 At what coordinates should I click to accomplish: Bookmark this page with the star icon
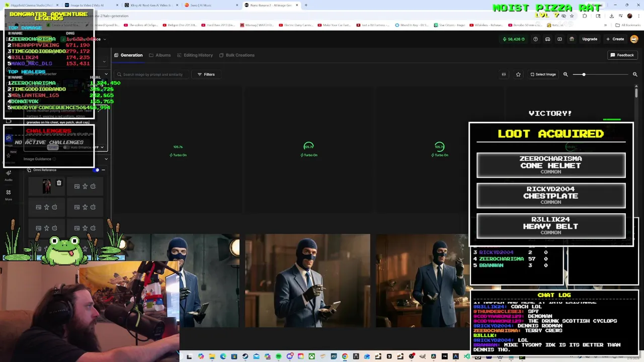(572, 16)
